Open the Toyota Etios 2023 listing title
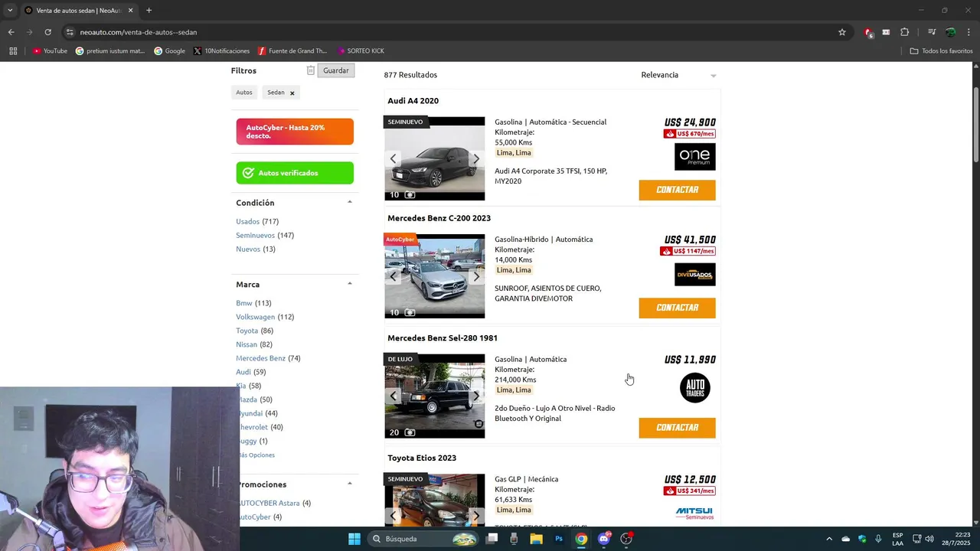Viewport: 980px width, 551px height. click(x=422, y=458)
